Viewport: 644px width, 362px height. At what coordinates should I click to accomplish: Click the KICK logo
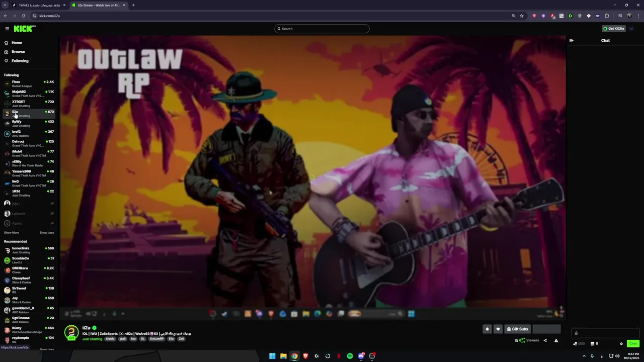[24, 29]
